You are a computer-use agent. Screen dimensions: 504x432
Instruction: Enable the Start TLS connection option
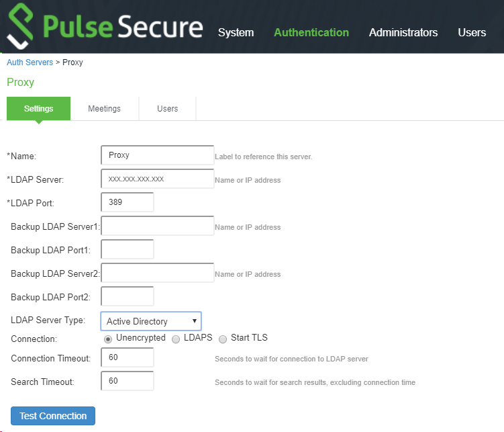tap(223, 339)
